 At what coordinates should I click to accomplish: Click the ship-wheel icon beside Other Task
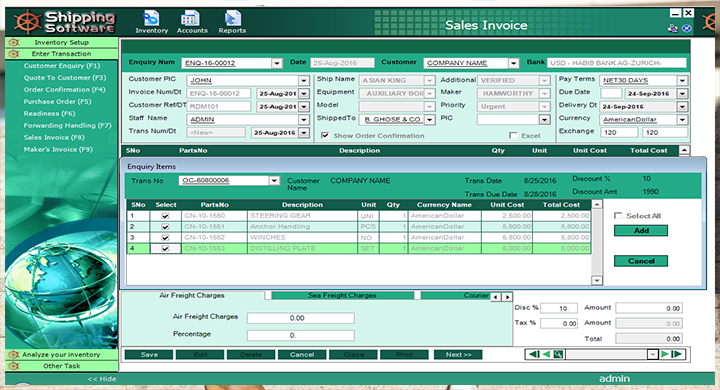[x=13, y=366]
